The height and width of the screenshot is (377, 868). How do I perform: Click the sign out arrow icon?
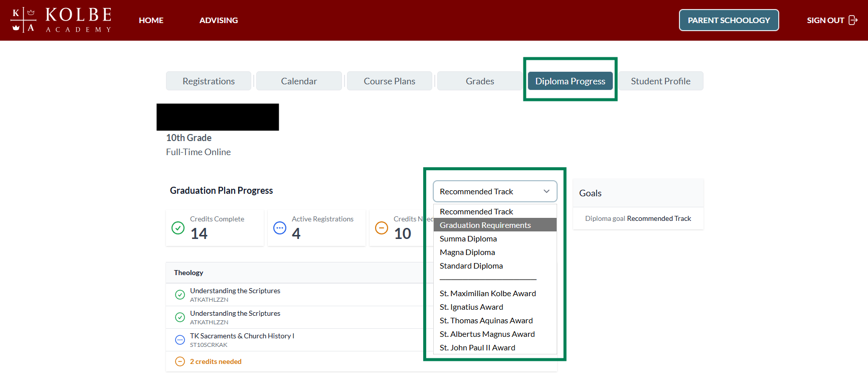click(852, 20)
